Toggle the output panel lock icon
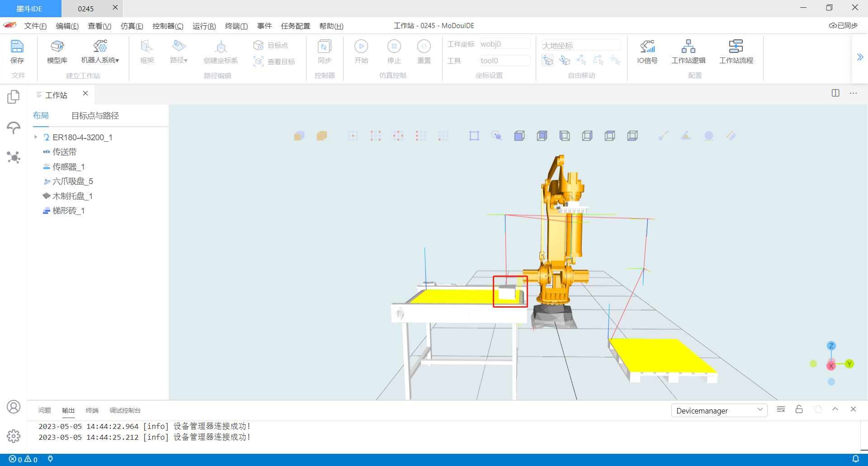The width and height of the screenshot is (868, 466). pyautogui.click(x=799, y=409)
